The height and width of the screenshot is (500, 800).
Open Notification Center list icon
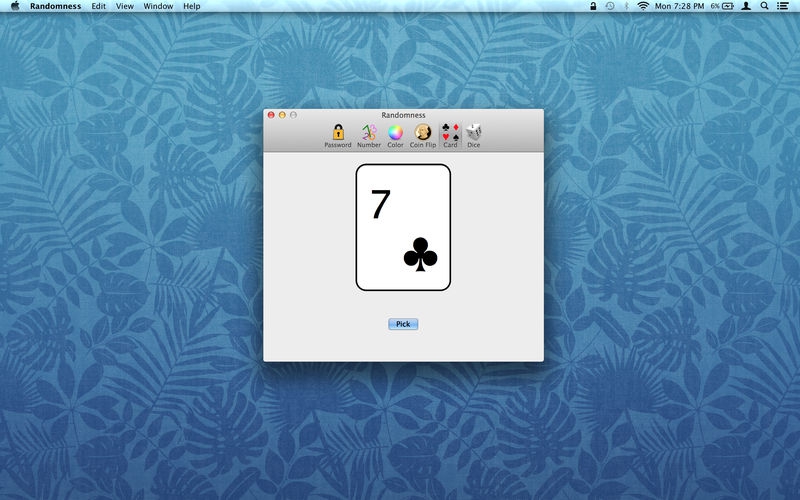tap(783, 6)
